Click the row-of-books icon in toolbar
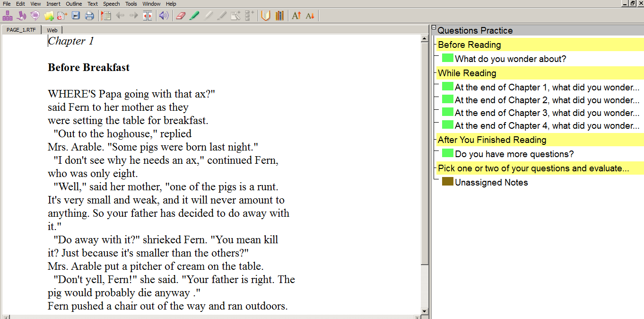 click(x=279, y=16)
